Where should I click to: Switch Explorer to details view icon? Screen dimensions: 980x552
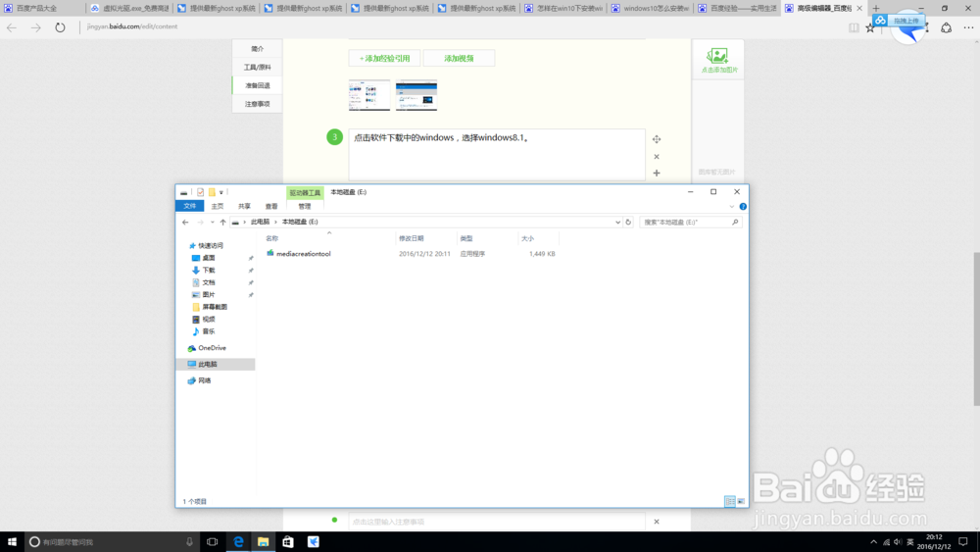tap(729, 501)
